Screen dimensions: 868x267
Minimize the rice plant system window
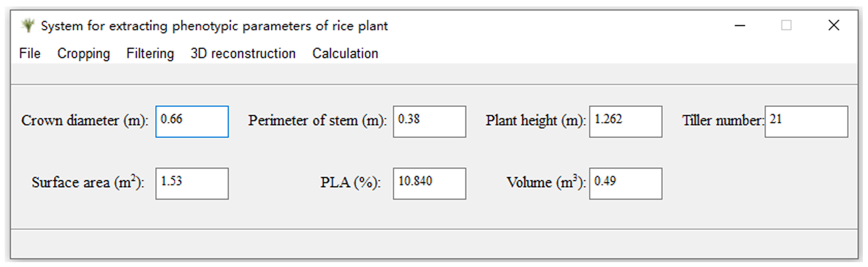coord(740,26)
